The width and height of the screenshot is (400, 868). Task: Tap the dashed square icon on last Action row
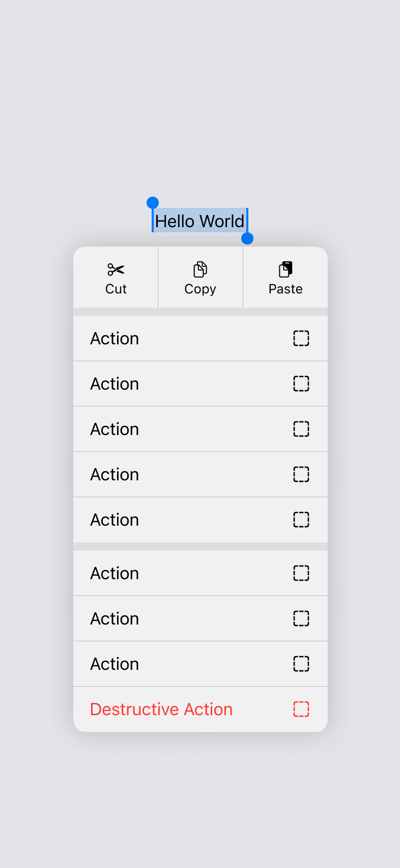[301, 663]
